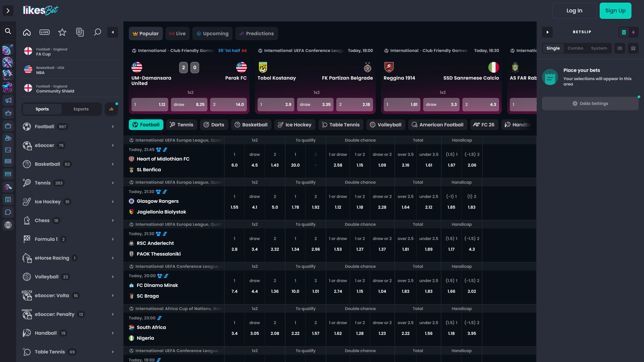This screenshot has height=362, width=644.
Task: Collapse the betslip panel arrow
Action: point(547,32)
